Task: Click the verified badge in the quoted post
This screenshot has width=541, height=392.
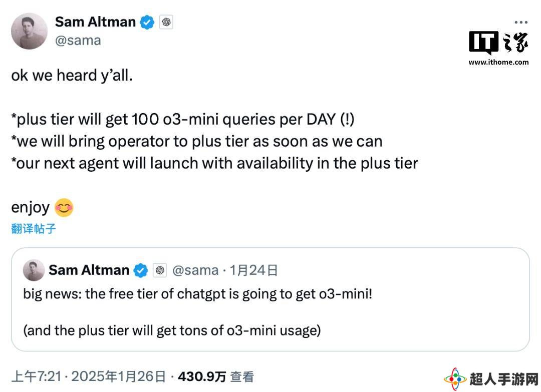Action: click(141, 270)
